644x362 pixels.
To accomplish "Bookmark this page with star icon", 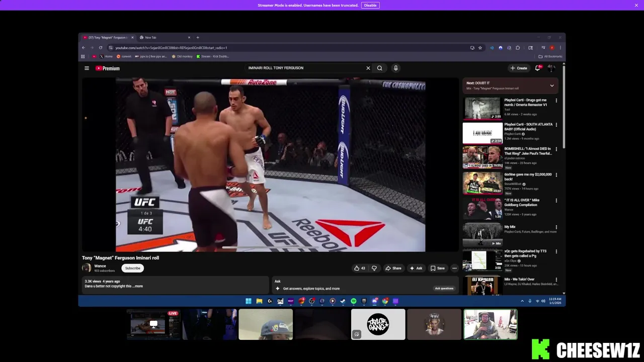I will [480, 48].
